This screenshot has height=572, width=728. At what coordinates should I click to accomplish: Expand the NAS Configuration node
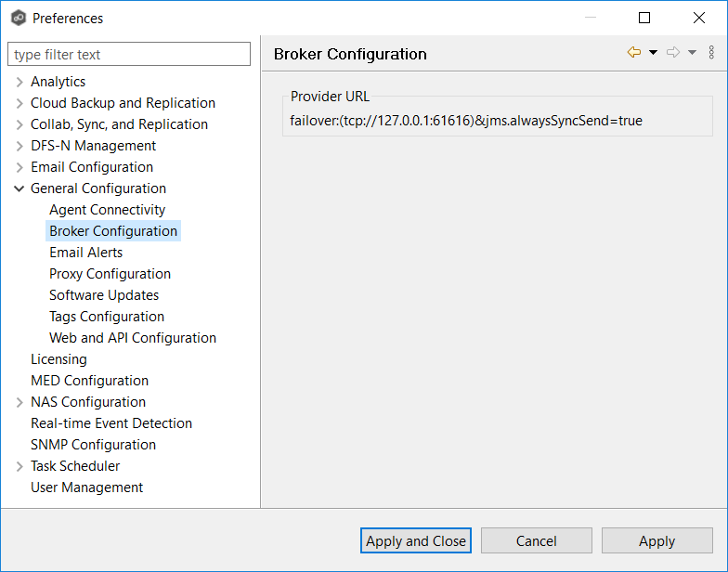coord(19,402)
